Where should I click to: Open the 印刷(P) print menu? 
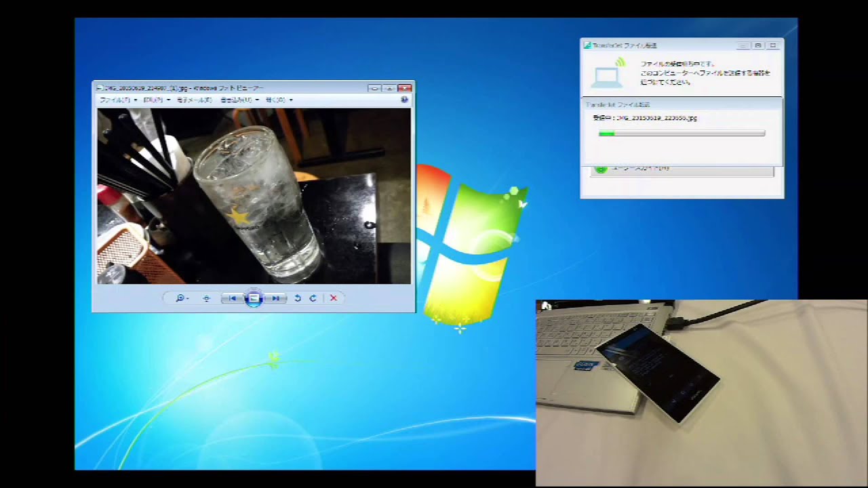(156, 100)
